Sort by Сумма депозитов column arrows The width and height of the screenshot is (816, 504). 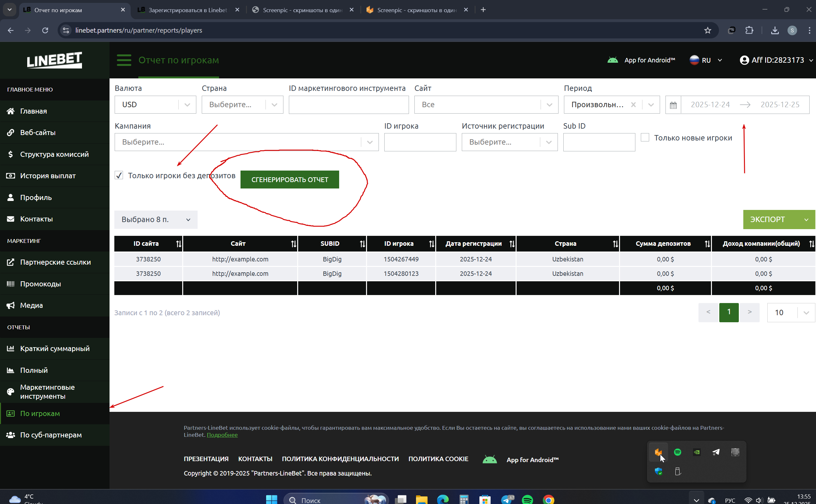click(x=707, y=244)
